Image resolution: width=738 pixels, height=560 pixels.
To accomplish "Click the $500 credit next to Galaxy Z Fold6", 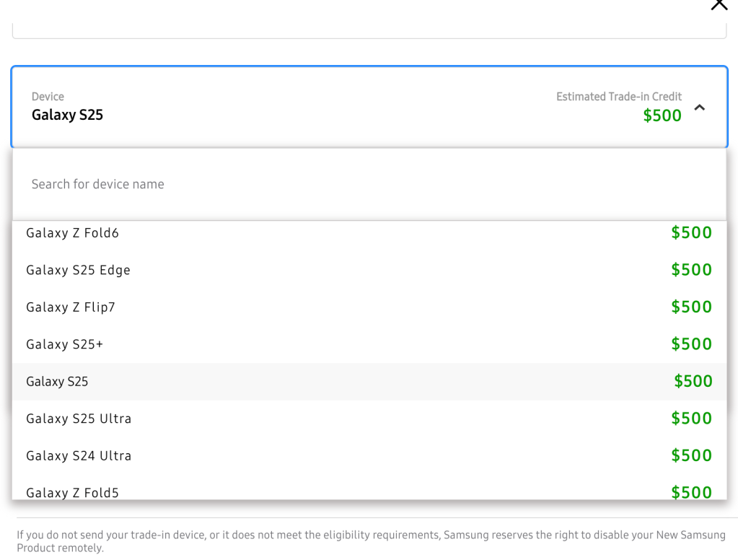I will (x=692, y=232).
